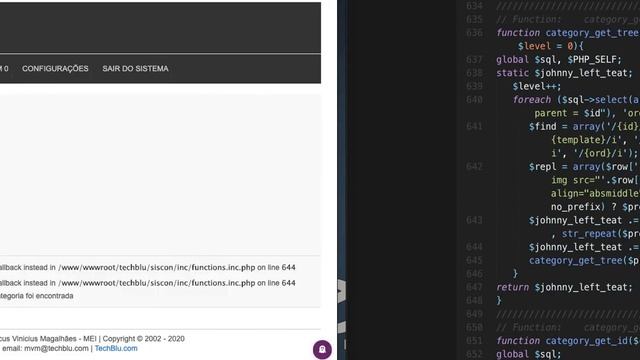The image size is (640, 360).
Task: Click line number 643 in editor gutter
Action: (474, 220)
